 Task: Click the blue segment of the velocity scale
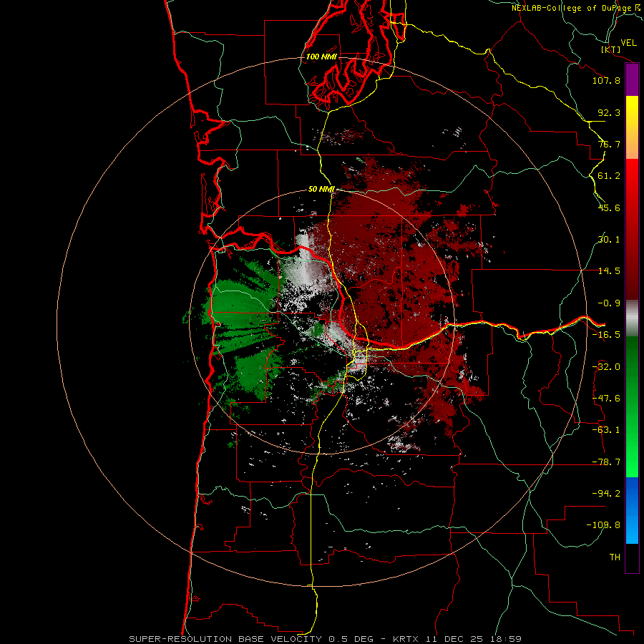632,510
